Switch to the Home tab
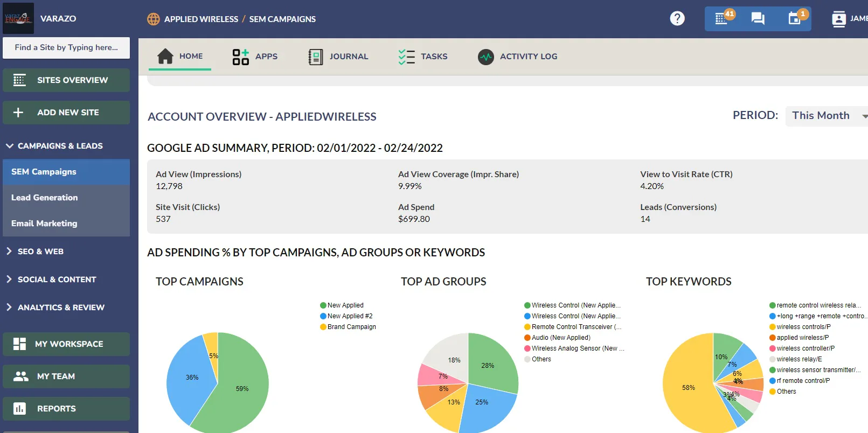Screen dimensions: 868x433 coord(180,57)
